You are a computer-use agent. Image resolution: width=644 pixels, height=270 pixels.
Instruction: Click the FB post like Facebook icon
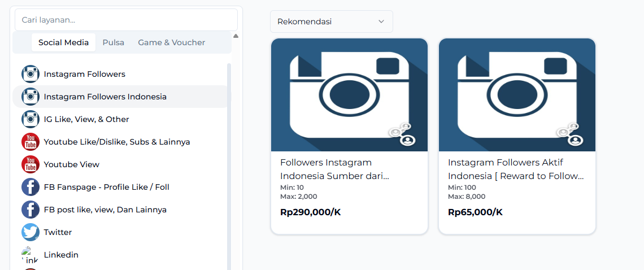[x=31, y=210]
